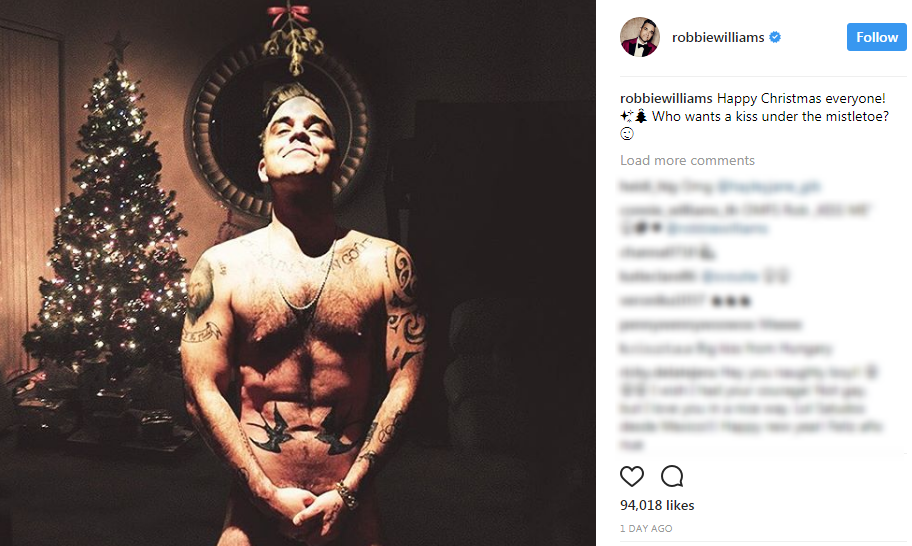Select the smiley emoji ending the caption

tap(626, 134)
